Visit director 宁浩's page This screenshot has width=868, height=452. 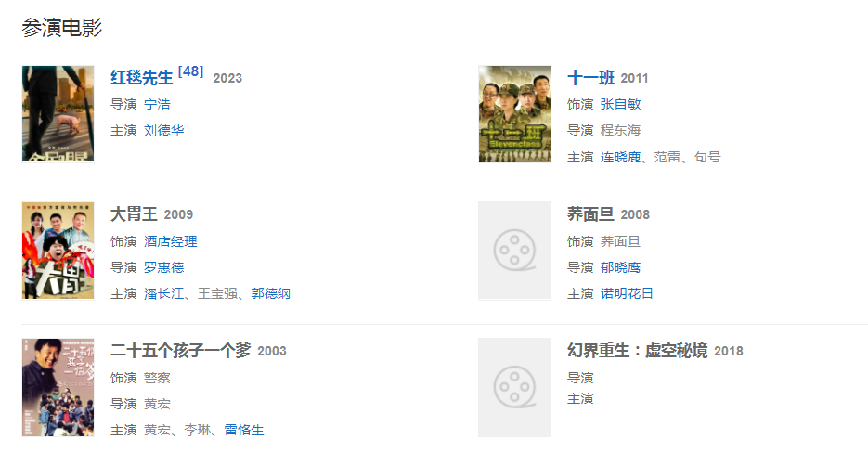pyautogui.click(x=157, y=104)
